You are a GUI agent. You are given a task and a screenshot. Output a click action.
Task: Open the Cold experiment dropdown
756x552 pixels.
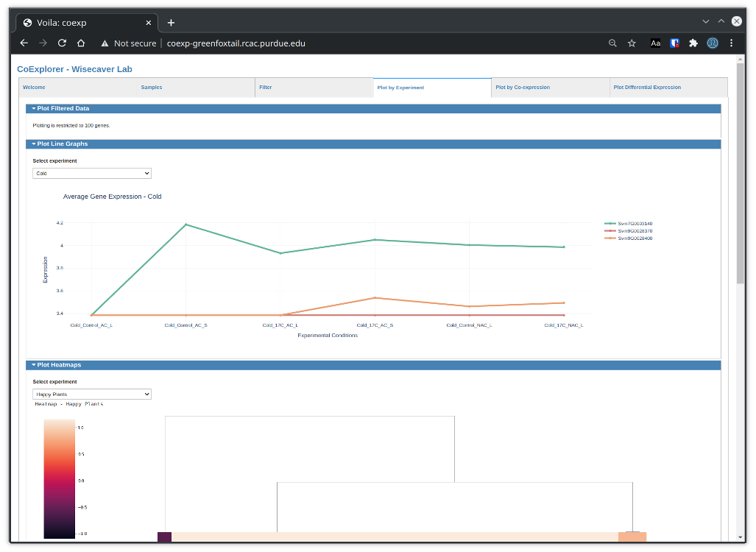coord(92,174)
